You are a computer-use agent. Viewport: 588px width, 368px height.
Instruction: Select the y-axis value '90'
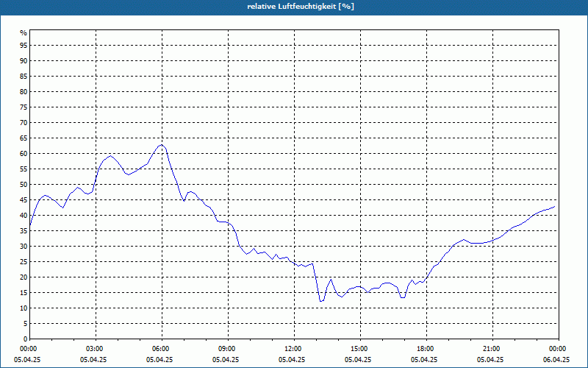[x=24, y=61]
